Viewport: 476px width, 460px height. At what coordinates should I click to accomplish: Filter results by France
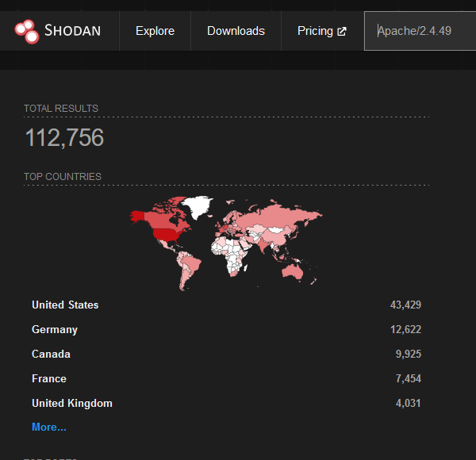49,378
